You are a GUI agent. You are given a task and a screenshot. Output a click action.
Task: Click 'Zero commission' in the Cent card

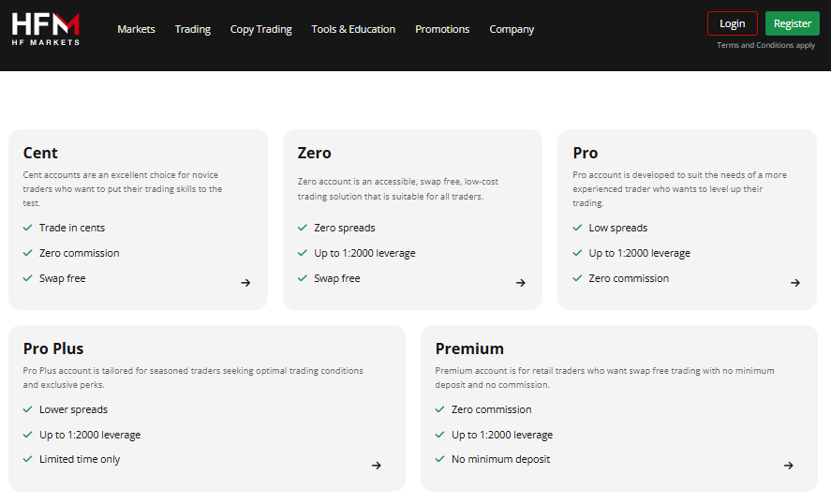tap(80, 253)
